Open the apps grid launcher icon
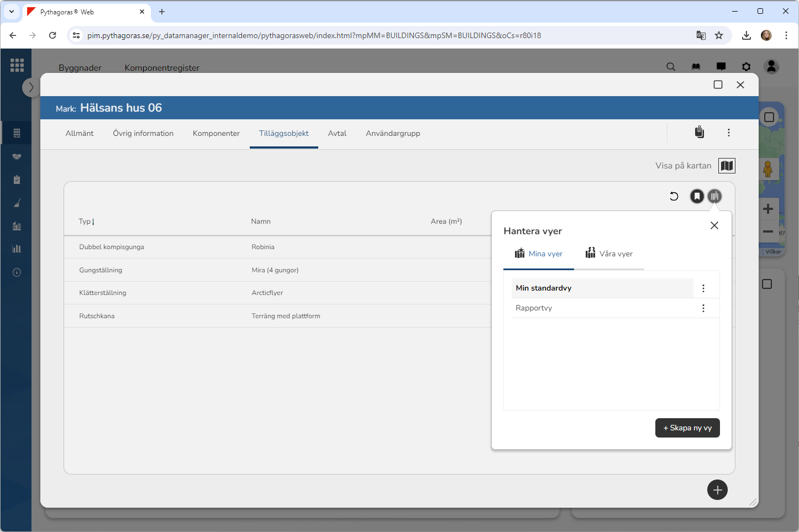Image resolution: width=799 pixels, height=532 pixels. [17, 65]
